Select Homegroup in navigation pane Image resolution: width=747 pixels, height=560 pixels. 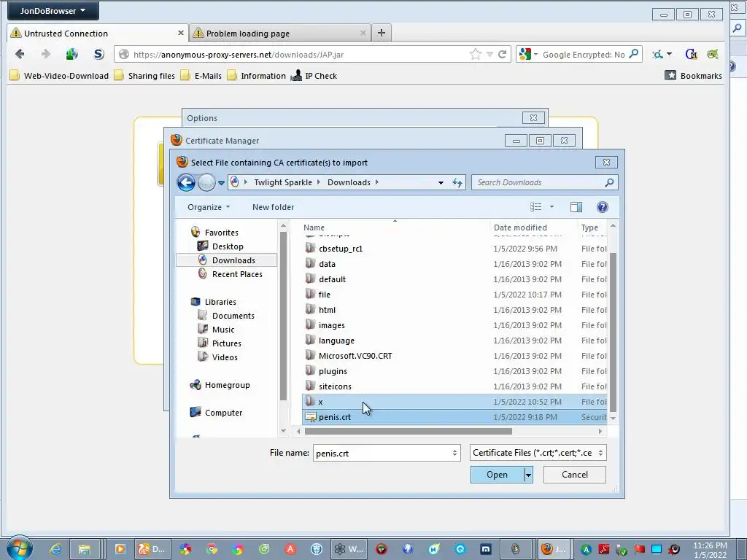(220, 385)
